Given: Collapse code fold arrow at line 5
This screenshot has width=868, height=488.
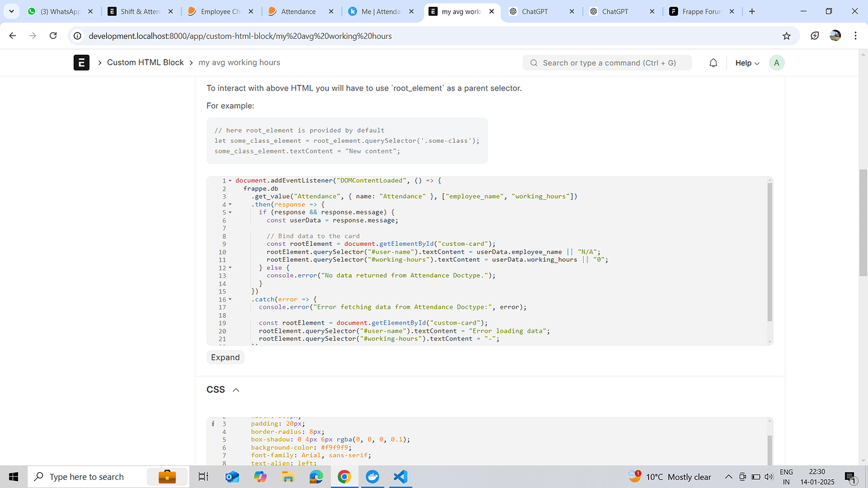Looking at the screenshot, I should pos(230,213).
